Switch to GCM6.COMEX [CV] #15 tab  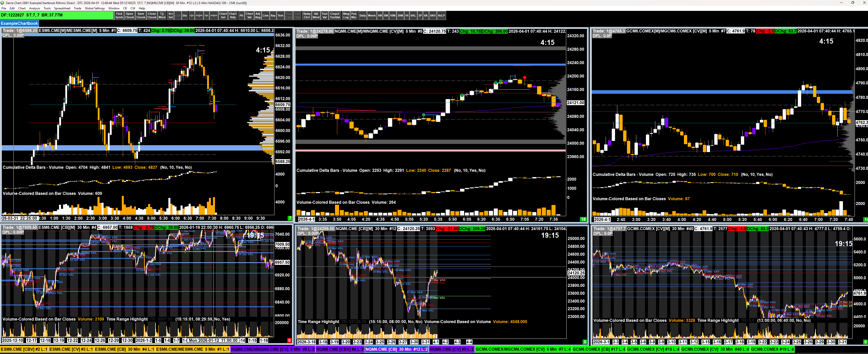click(653, 349)
